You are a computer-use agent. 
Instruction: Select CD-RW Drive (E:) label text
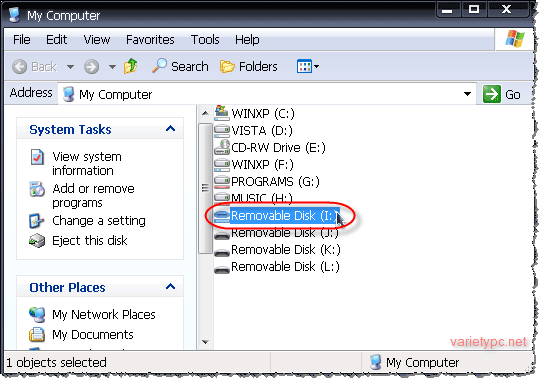coord(278,148)
